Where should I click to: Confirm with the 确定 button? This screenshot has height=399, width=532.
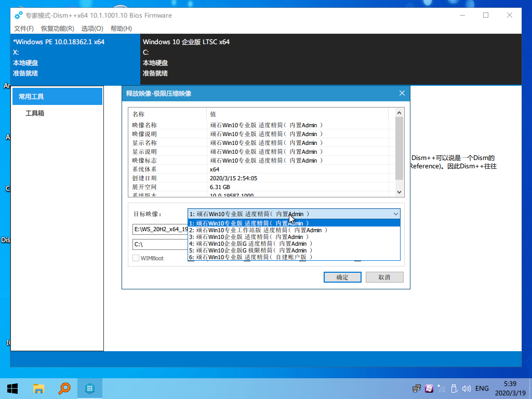342,277
